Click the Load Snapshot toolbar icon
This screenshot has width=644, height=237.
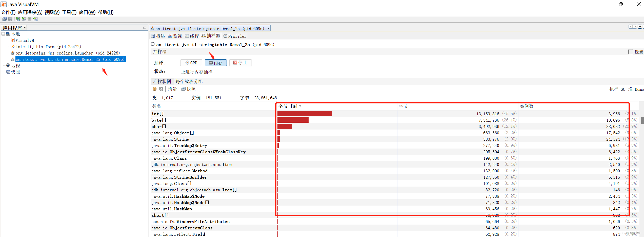[x=5, y=19]
